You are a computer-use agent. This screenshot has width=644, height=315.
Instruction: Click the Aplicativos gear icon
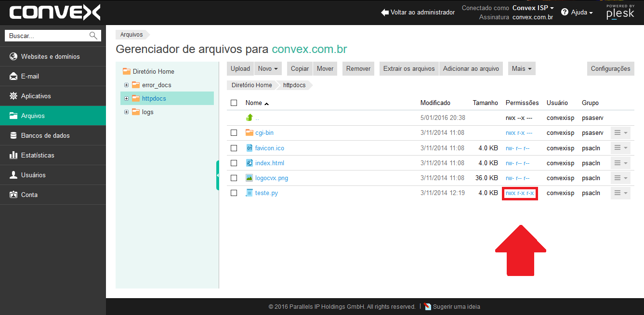13,96
